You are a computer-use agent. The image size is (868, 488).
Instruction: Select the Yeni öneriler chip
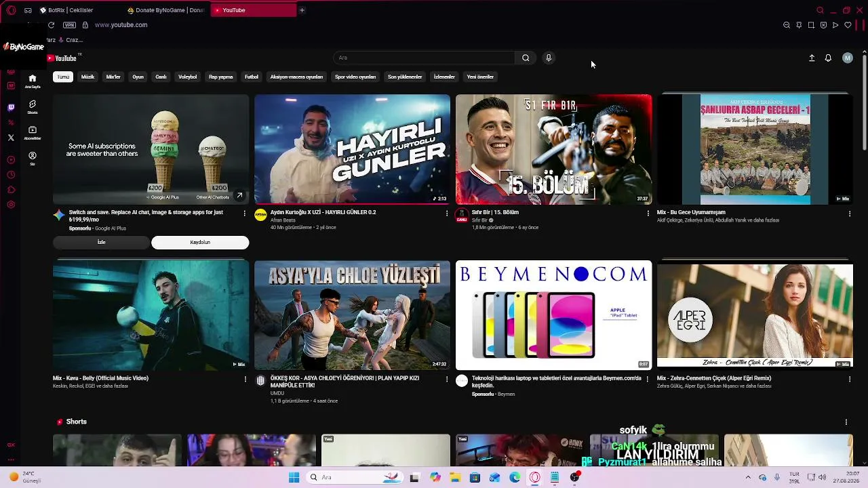tap(480, 77)
